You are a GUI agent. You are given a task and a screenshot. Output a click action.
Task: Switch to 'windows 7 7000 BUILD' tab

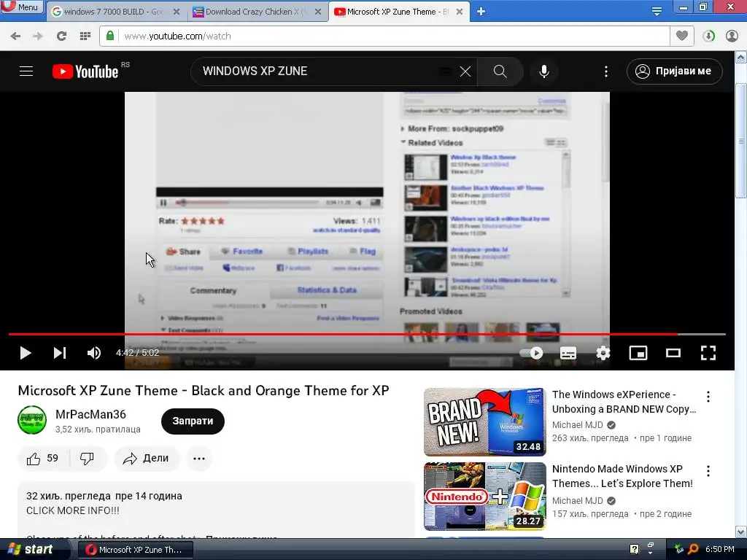pyautogui.click(x=113, y=12)
